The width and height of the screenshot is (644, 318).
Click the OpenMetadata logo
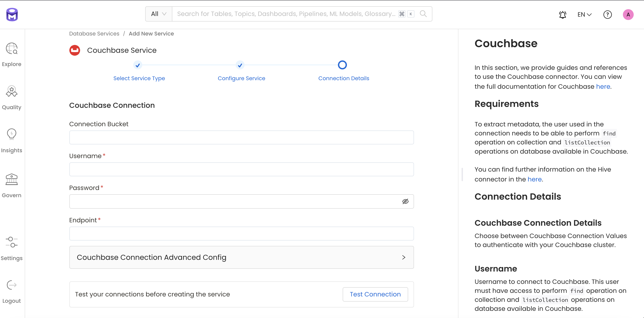click(x=12, y=14)
